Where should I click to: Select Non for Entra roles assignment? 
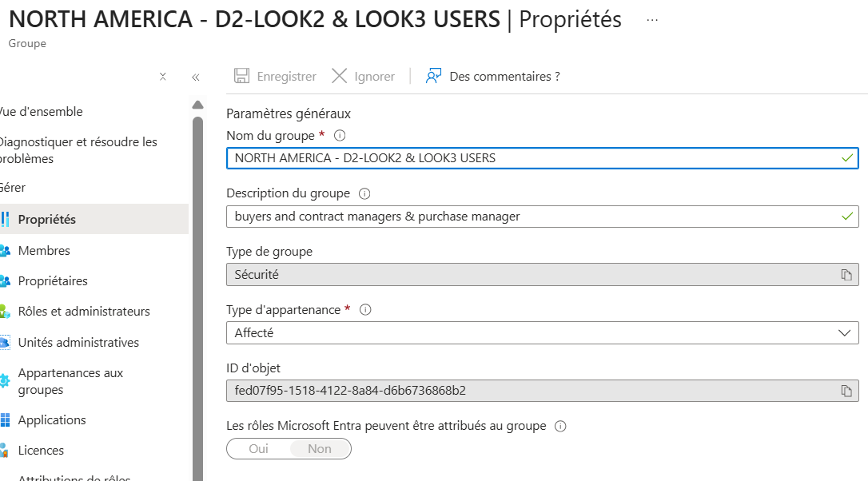320,449
